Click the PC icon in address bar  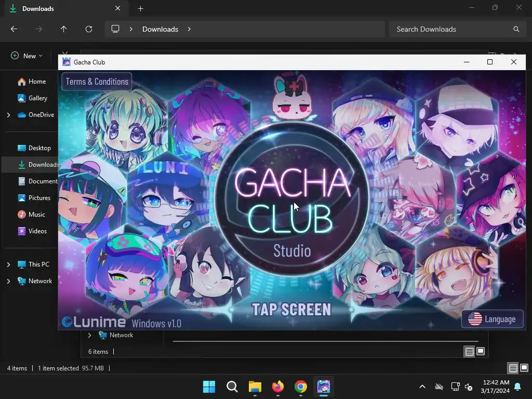click(115, 29)
